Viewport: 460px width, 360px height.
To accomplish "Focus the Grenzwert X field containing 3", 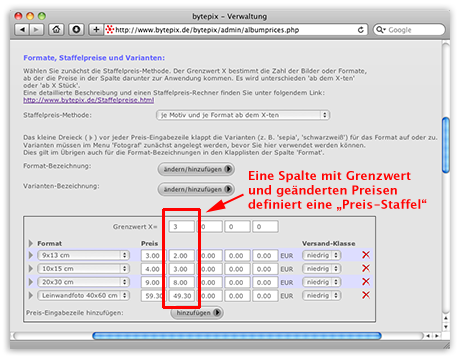I will (181, 227).
